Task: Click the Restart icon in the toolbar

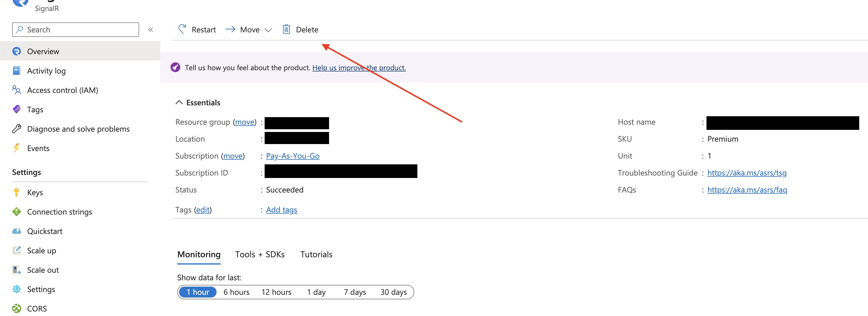Action: coord(182,29)
